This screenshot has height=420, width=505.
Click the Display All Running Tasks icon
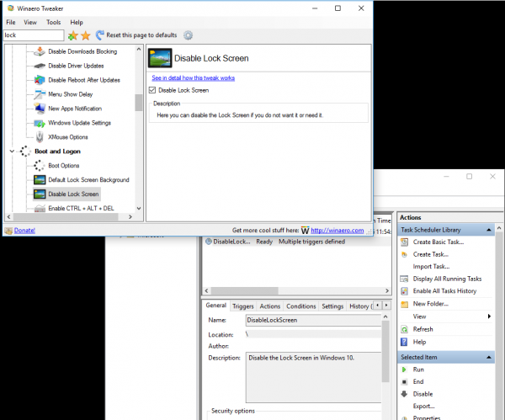404,279
